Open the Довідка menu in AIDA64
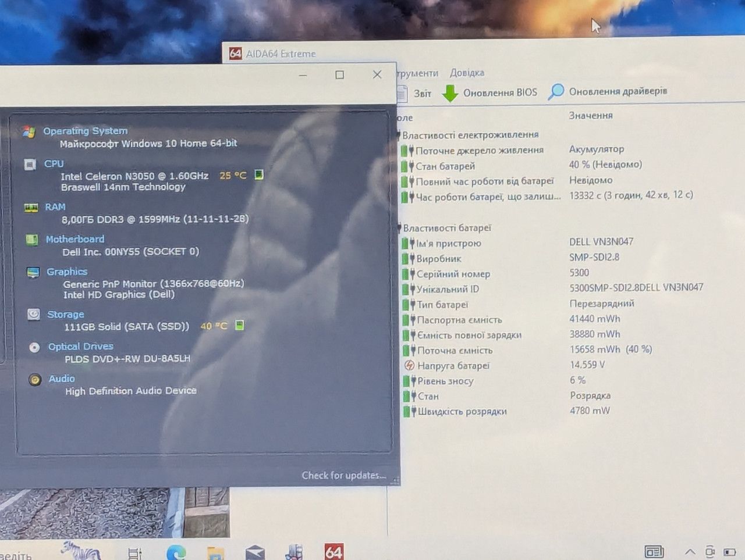Viewport: 745px width, 560px height. [x=467, y=73]
